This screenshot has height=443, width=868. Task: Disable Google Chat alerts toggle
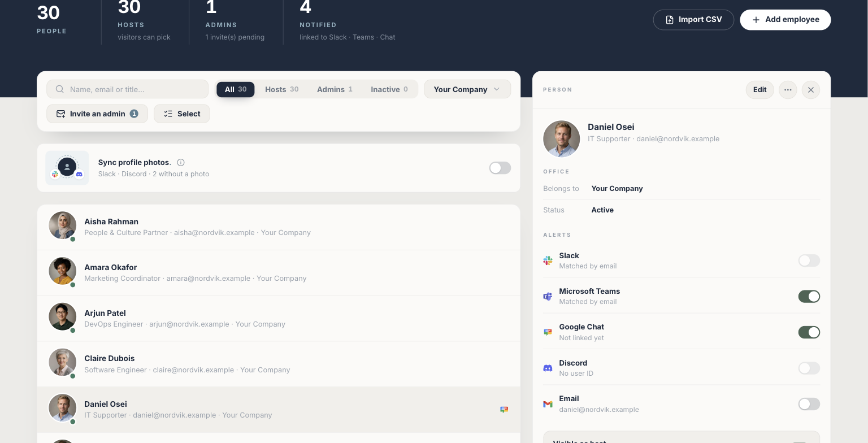coord(809,332)
